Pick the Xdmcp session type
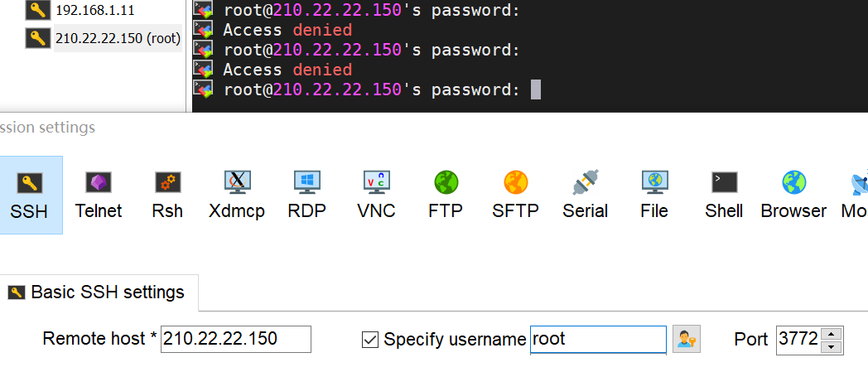The height and width of the screenshot is (372, 868). [237, 195]
